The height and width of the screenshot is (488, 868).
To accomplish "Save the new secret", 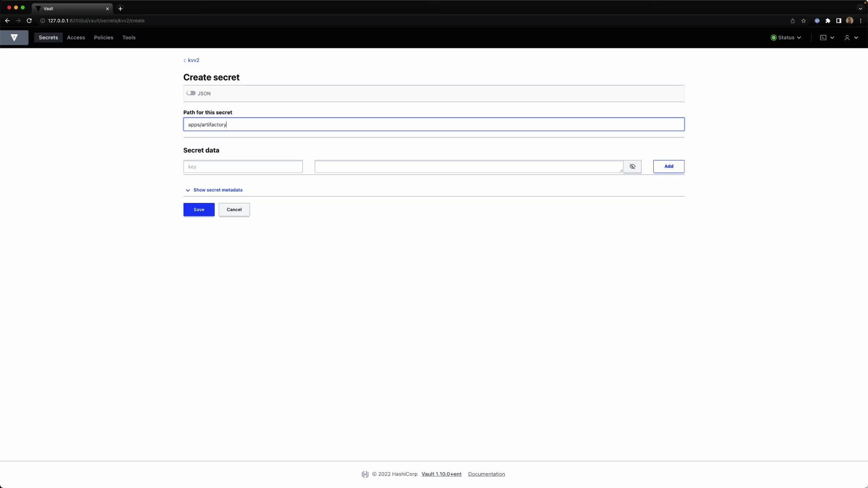I will click(199, 210).
